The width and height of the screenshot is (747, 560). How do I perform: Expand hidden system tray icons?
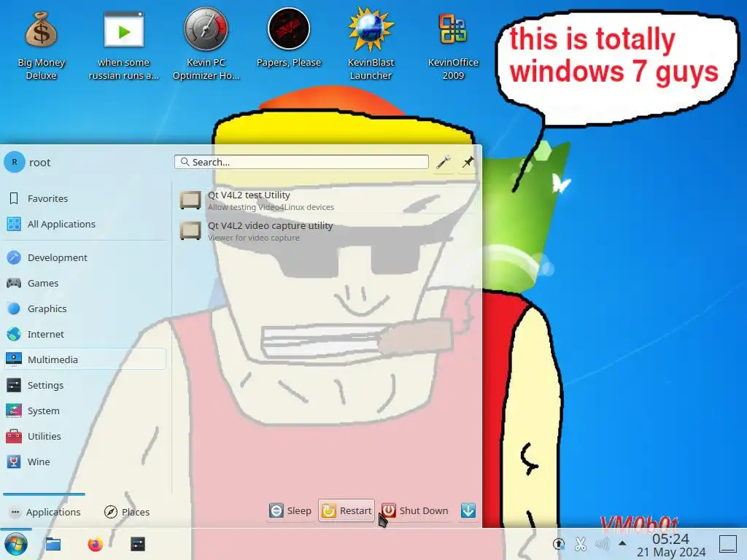pos(622,543)
